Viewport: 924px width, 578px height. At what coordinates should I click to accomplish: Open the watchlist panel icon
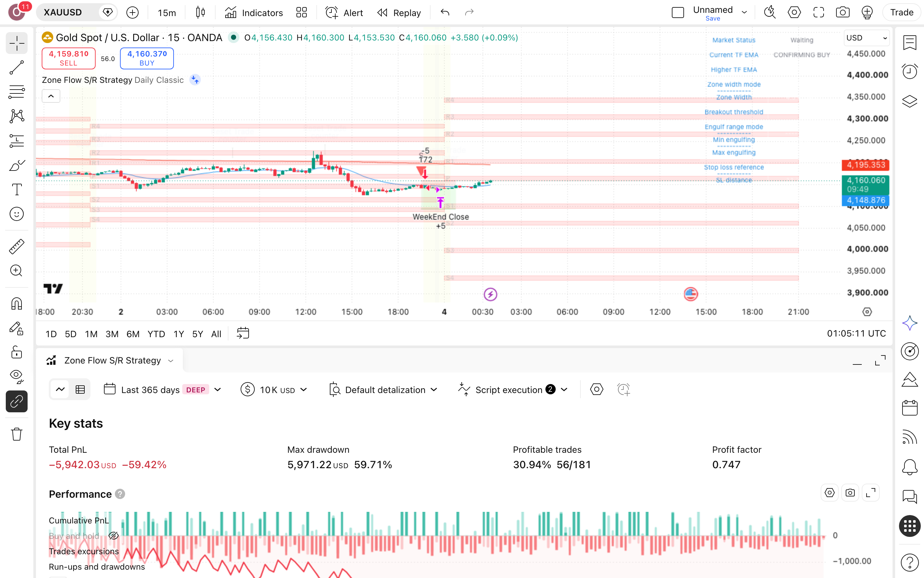point(910,42)
